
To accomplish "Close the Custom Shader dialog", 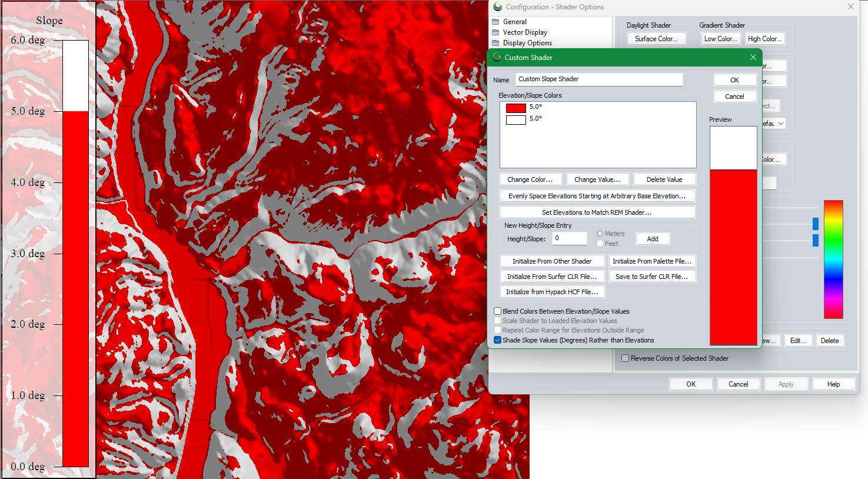I will tap(753, 57).
